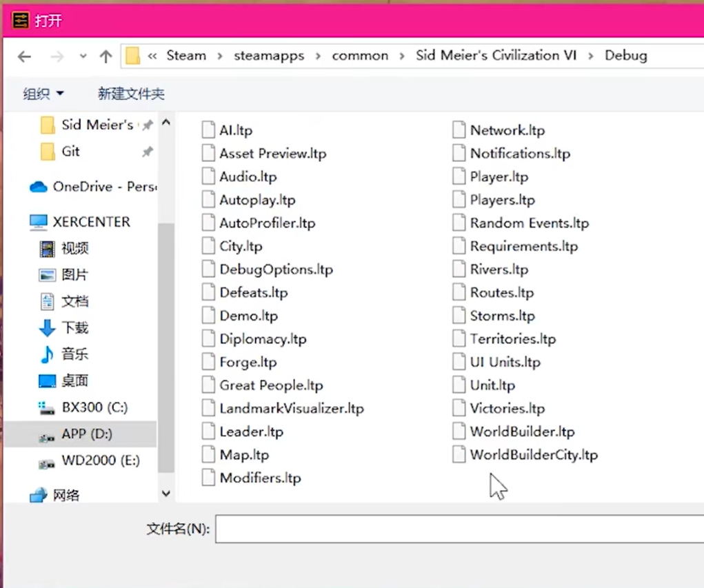Select Map.ltp file icon
The width and height of the screenshot is (704, 588).
[x=208, y=455]
